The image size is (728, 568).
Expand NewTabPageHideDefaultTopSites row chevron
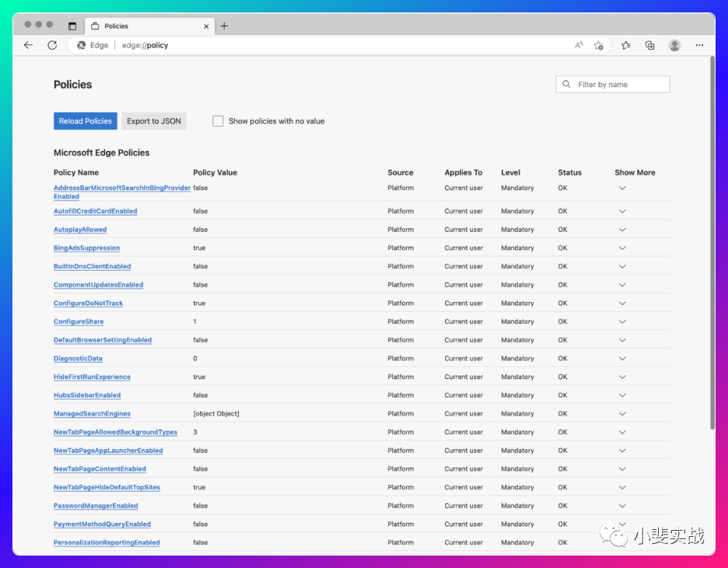pyautogui.click(x=622, y=487)
